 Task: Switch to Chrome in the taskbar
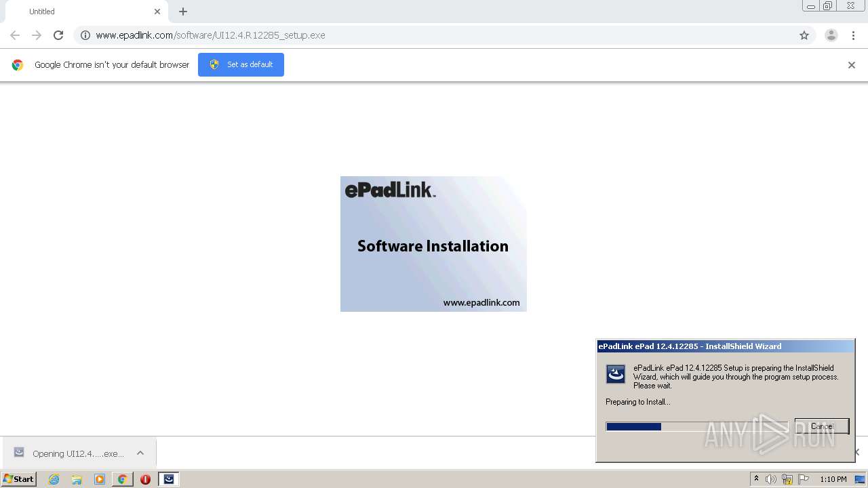click(x=122, y=479)
